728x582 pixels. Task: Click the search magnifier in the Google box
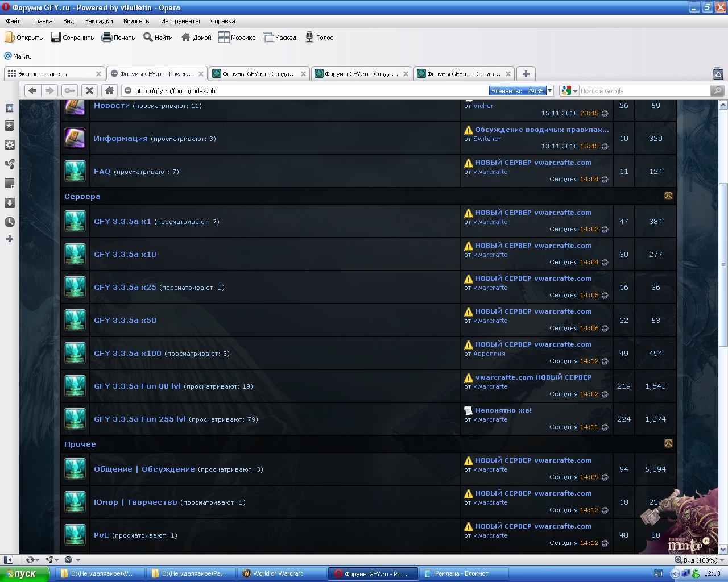718,90
